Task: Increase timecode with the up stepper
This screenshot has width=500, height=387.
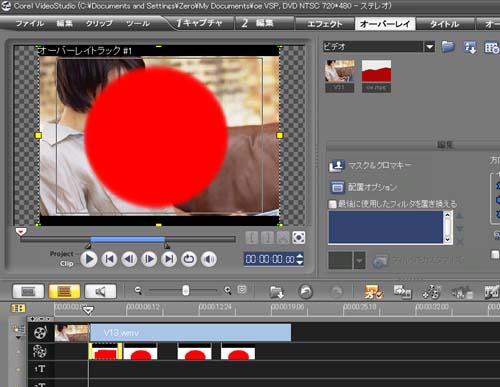Action: (x=300, y=256)
